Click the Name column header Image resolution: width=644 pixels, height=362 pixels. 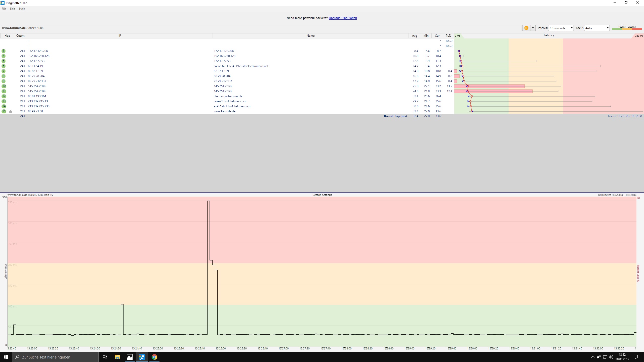coord(311,36)
